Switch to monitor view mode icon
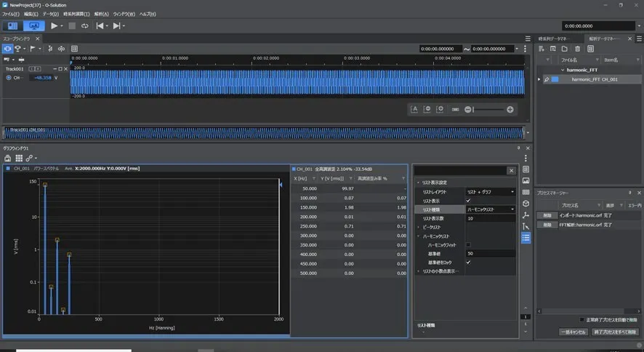644x352 pixels. 34,25
